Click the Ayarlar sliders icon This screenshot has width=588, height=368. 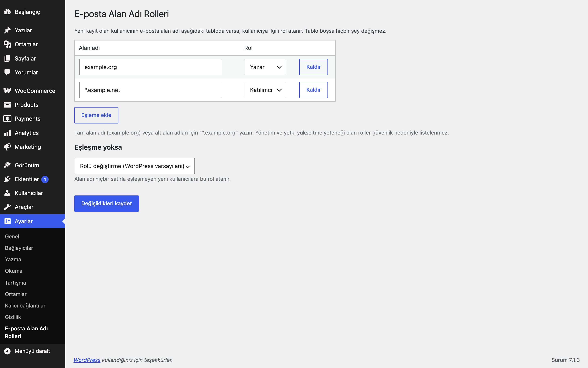tap(7, 221)
